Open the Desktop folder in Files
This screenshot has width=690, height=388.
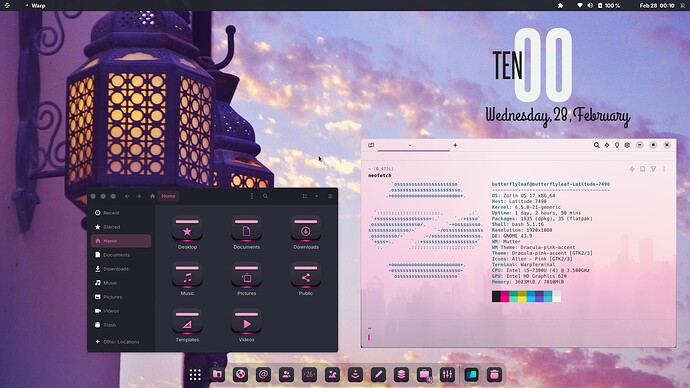click(187, 229)
